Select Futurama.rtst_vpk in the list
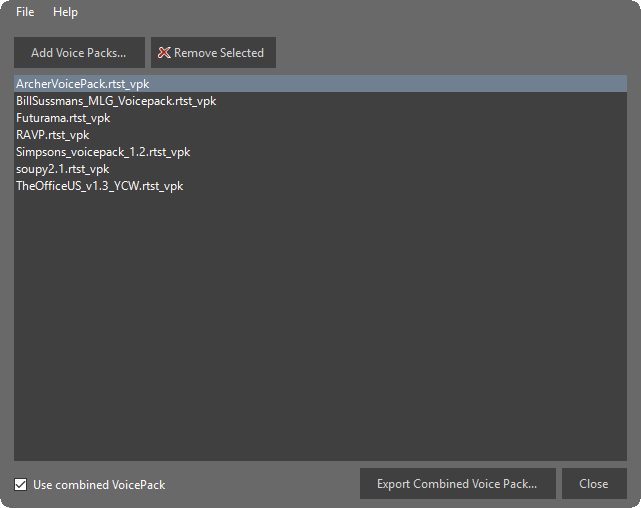Image resolution: width=641 pixels, height=508 pixels. (320, 118)
